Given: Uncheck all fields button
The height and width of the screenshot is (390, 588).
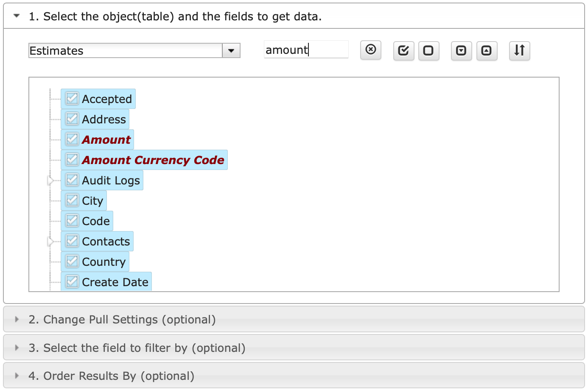Looking at the screenshot, I should coord(428,51).
